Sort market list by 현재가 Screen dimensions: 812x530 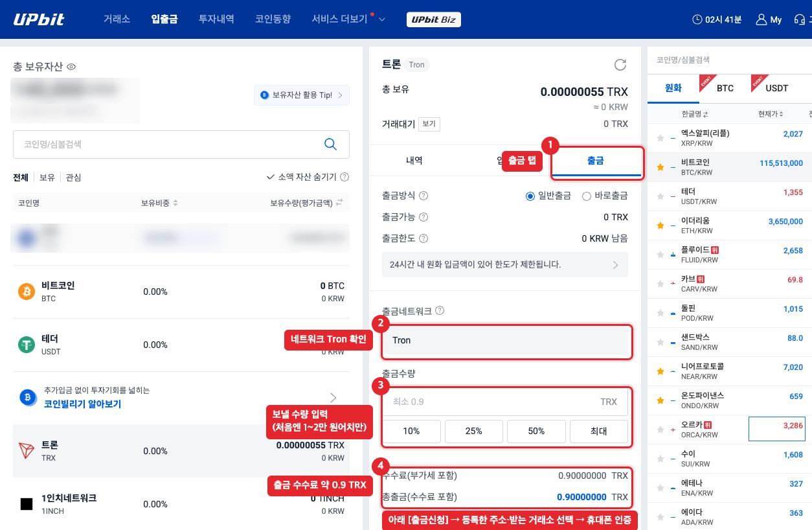771,114
